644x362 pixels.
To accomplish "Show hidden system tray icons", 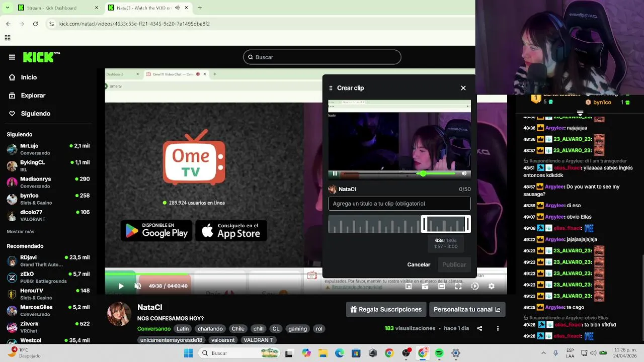I will (543, 353).
